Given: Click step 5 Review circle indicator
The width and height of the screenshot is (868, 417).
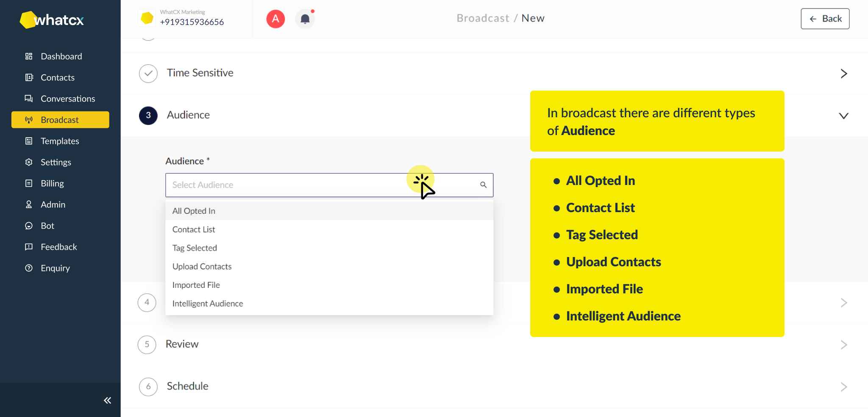Looking at the screenshot, I should click(147, 345).
